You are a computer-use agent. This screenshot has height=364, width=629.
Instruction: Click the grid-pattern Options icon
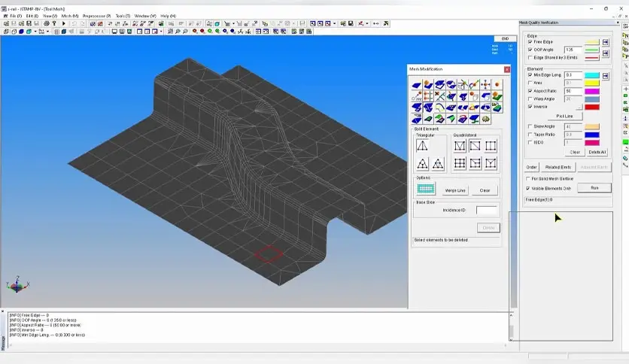(x=426, y=190)
